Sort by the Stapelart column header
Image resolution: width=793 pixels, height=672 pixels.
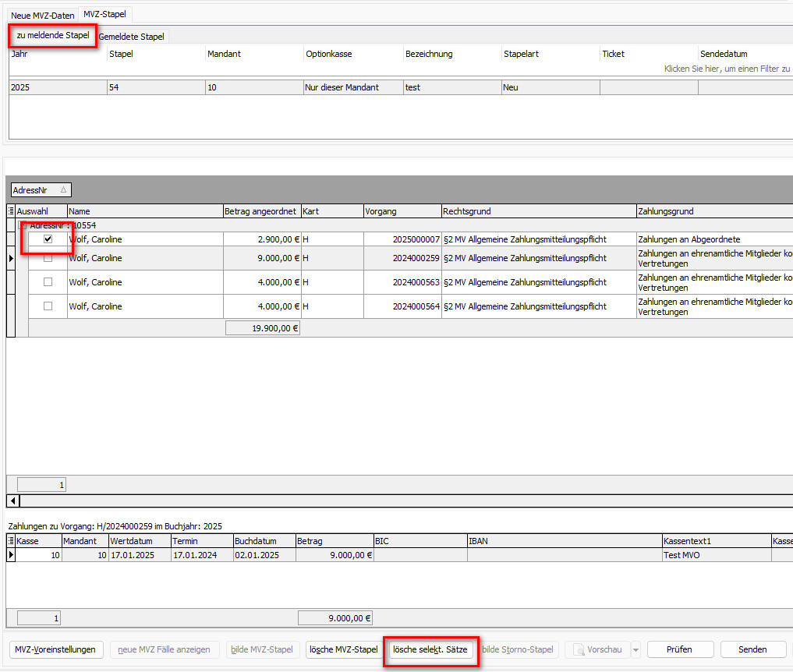click(550, 54)
